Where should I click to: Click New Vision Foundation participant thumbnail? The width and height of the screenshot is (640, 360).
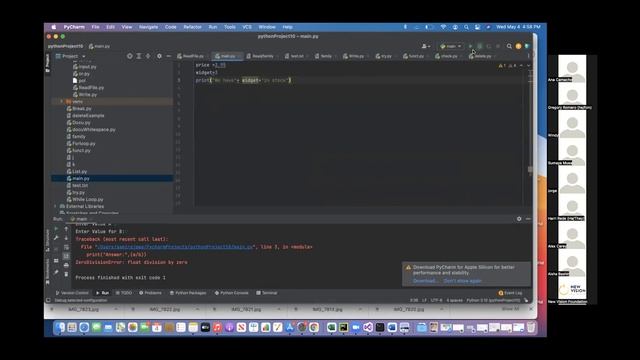coord(572,289)
